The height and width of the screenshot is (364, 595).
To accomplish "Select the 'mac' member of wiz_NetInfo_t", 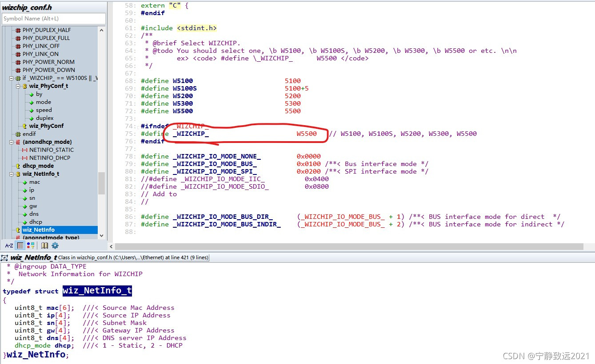I will tap(35, 182).
